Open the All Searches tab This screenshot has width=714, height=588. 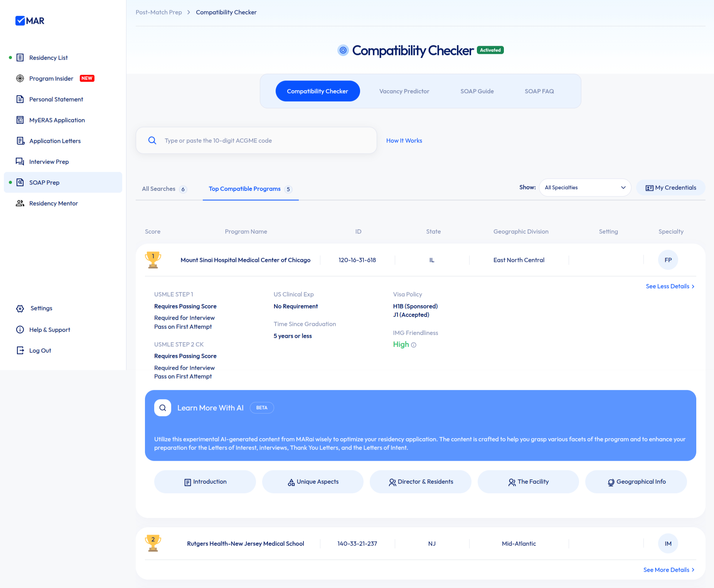(160, 189)
